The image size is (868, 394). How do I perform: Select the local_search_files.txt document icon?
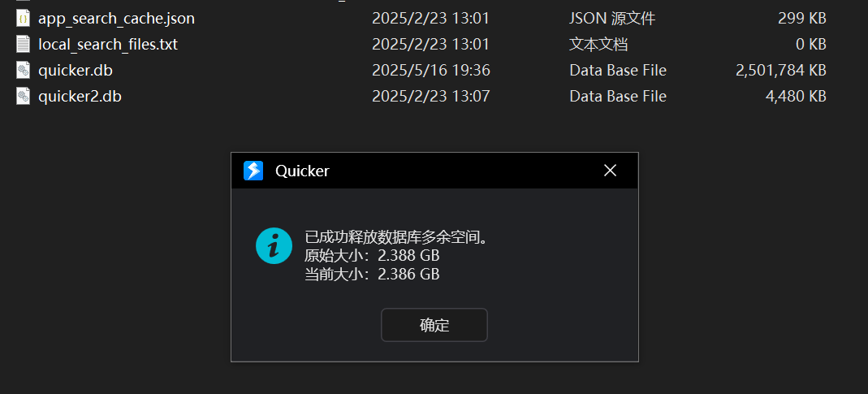tap(23, 45)
